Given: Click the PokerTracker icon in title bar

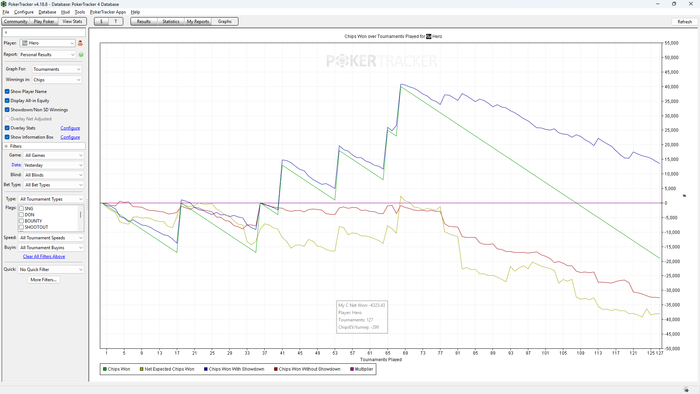Looking at the screenshot, I should click(x=4, y=4).
